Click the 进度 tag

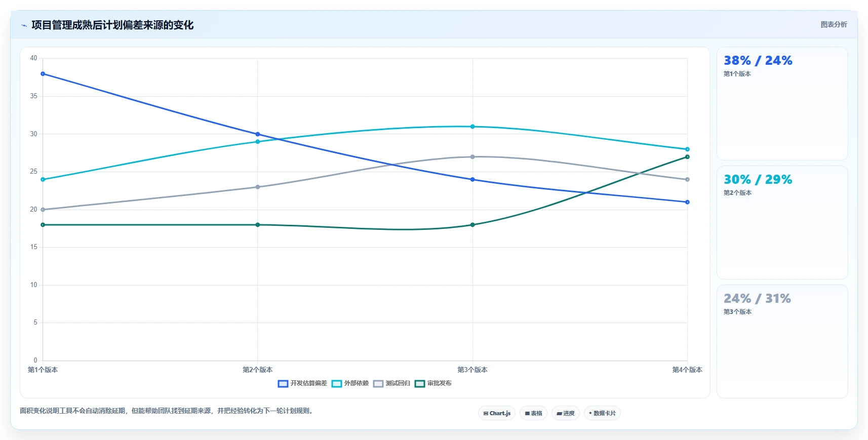[566, 413]
